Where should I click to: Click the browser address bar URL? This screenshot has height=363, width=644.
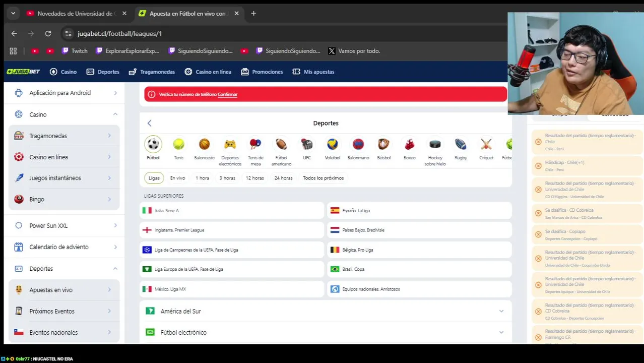(x=119, y=33)
